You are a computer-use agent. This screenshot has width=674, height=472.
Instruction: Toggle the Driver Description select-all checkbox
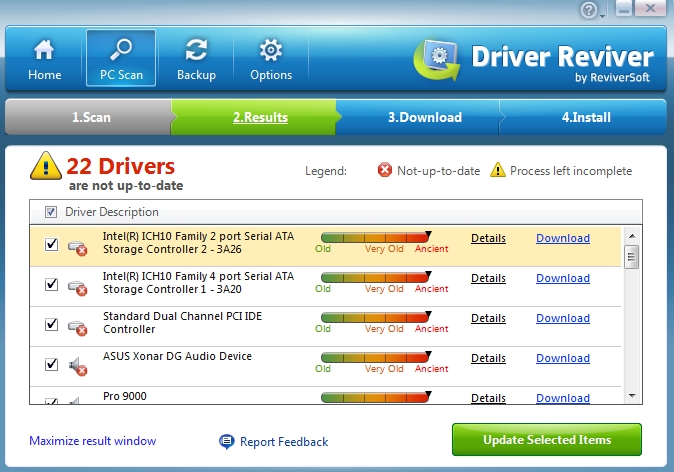tap(51, 211)
